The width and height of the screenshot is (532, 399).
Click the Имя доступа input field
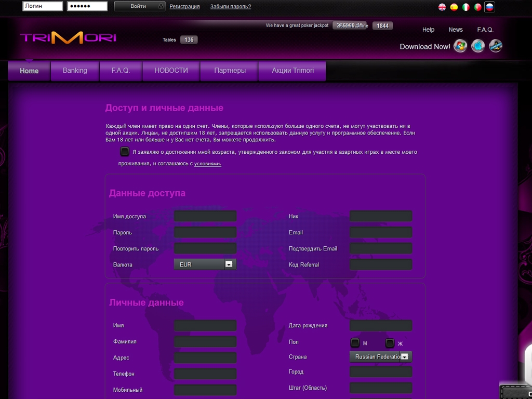205,216
